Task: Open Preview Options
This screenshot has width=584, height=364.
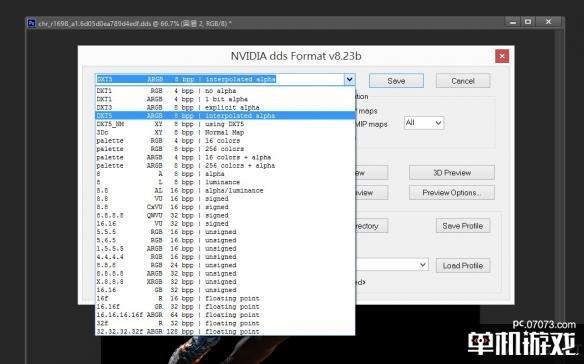Action: (x=452, y=193)
